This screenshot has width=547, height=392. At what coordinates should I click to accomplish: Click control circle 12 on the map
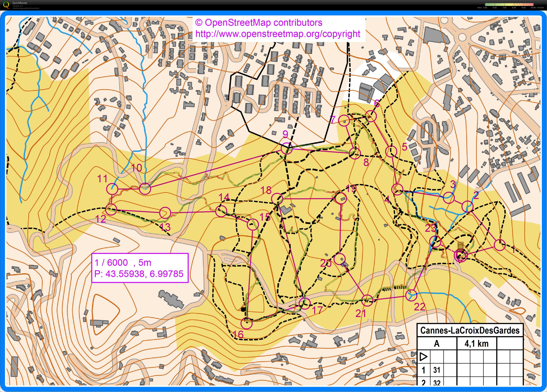pyautogui.click(x=111, y=209)
